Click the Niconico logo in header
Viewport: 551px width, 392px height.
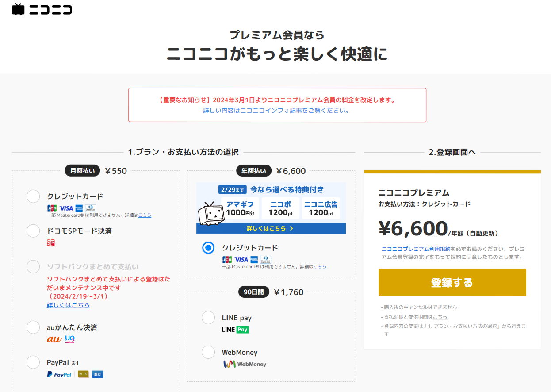(42, 9)
